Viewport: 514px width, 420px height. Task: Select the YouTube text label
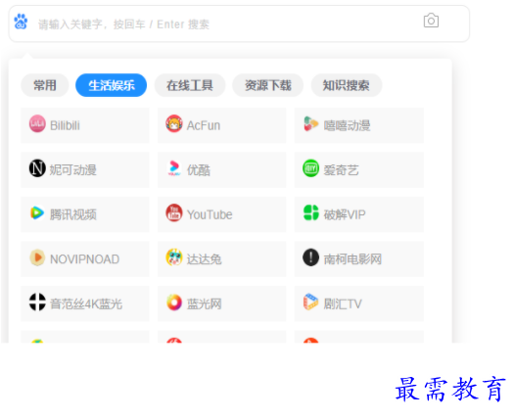pyautogui.click(x=210, y=214)
